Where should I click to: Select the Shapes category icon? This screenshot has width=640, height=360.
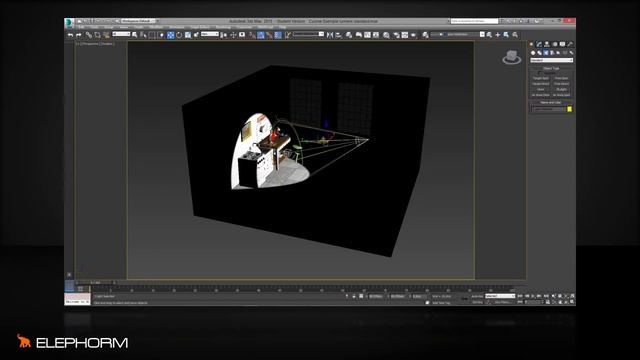pyautogui.click(x=539, y=53)
